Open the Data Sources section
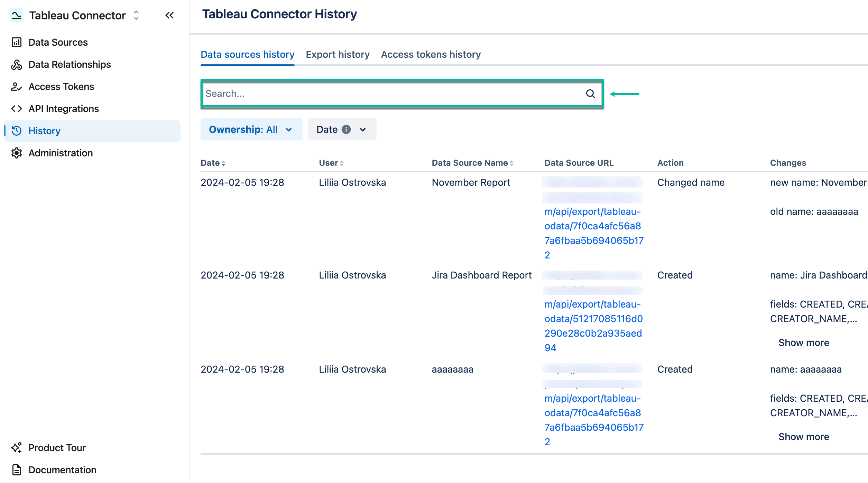The width and height of the screenshot is (868, 483). [58, 42]
